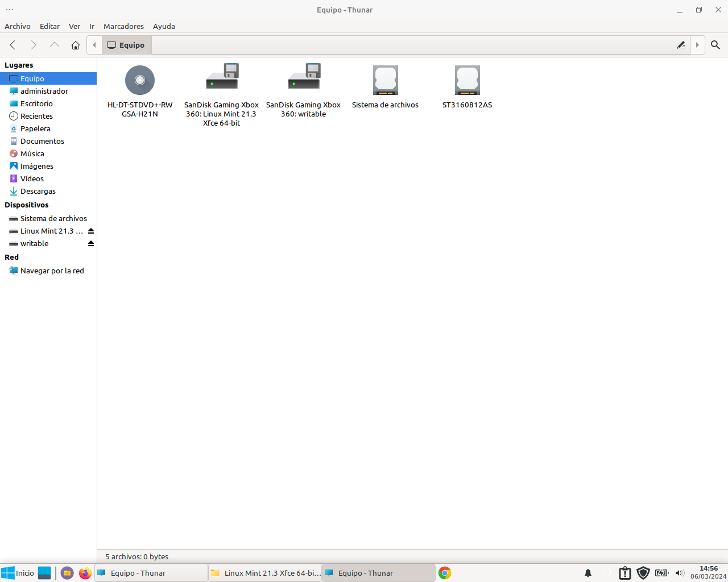728x582 pixels.
Task: Open the home folder via house icon
Action: click(x=76, y=45)
